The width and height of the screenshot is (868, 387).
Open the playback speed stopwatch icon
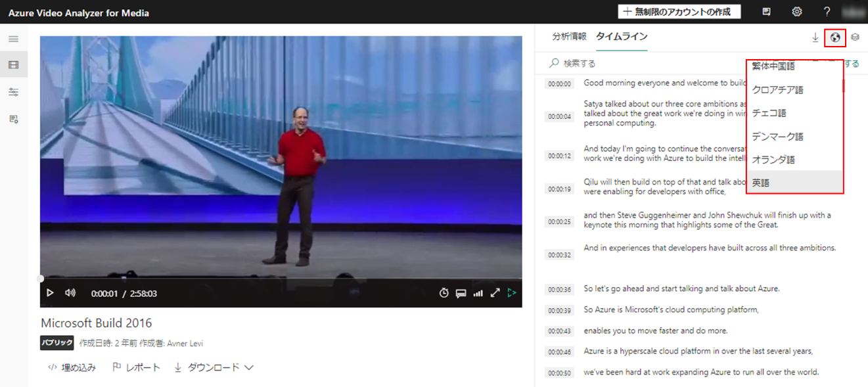click(x=444, y=293)
